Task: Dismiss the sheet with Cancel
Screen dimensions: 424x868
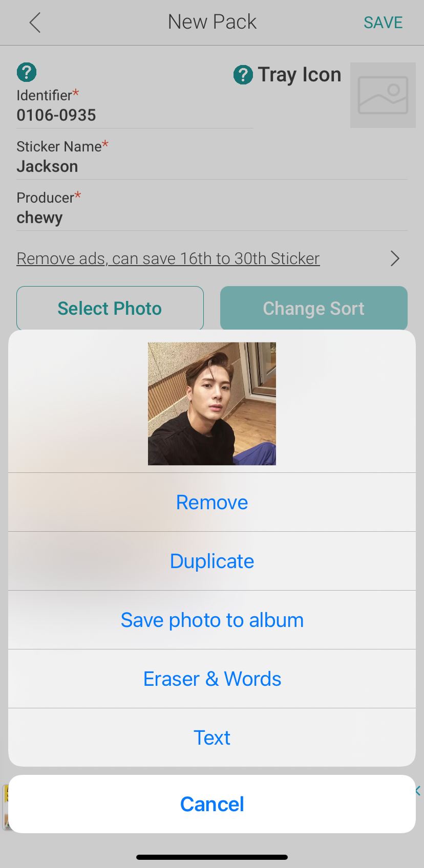Action: (x=212, y=804)
